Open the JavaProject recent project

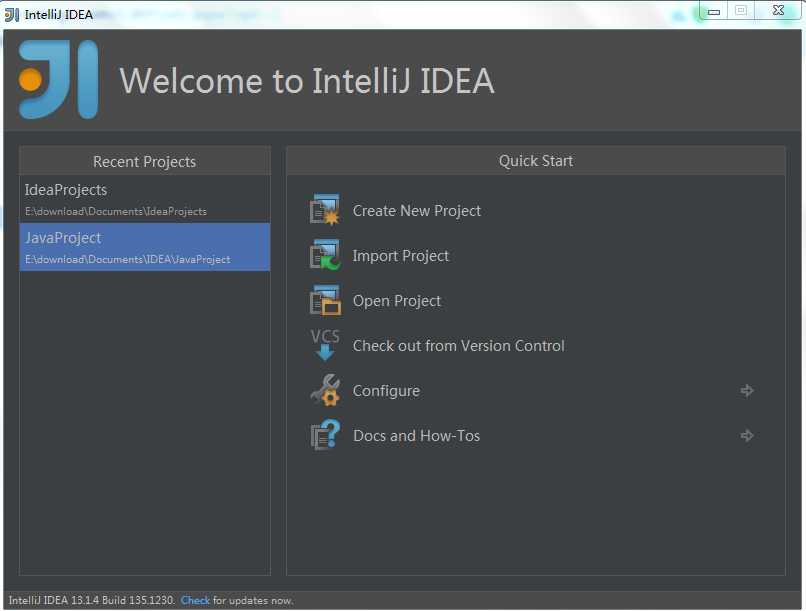(145, 247)
